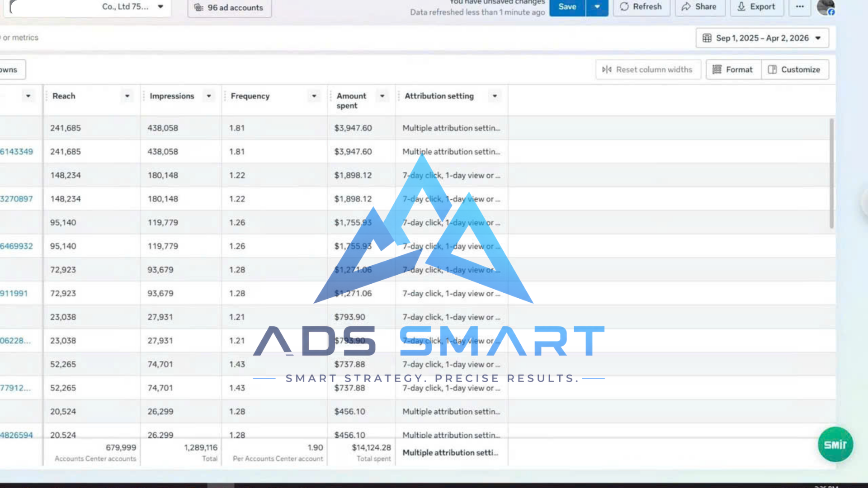
Task: Select the first Multiple attribution settin... cell
Action: click(x=451, y=128)
